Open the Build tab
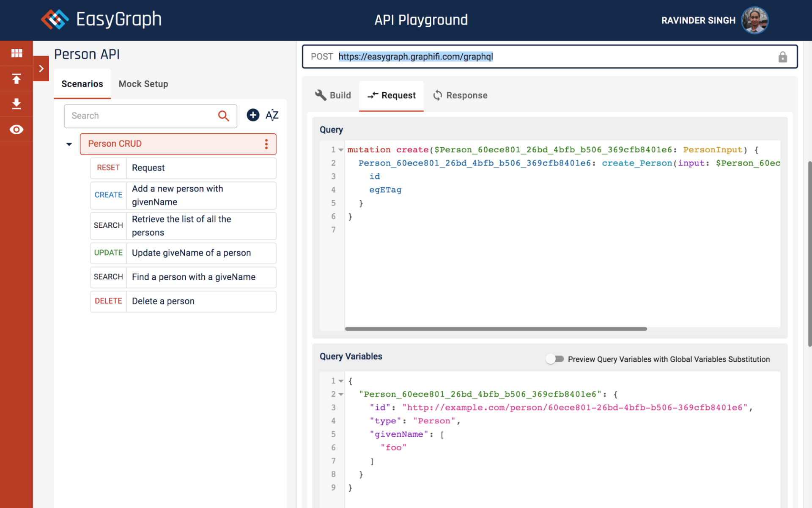This screenshot has width=812, height=508. 333,96
